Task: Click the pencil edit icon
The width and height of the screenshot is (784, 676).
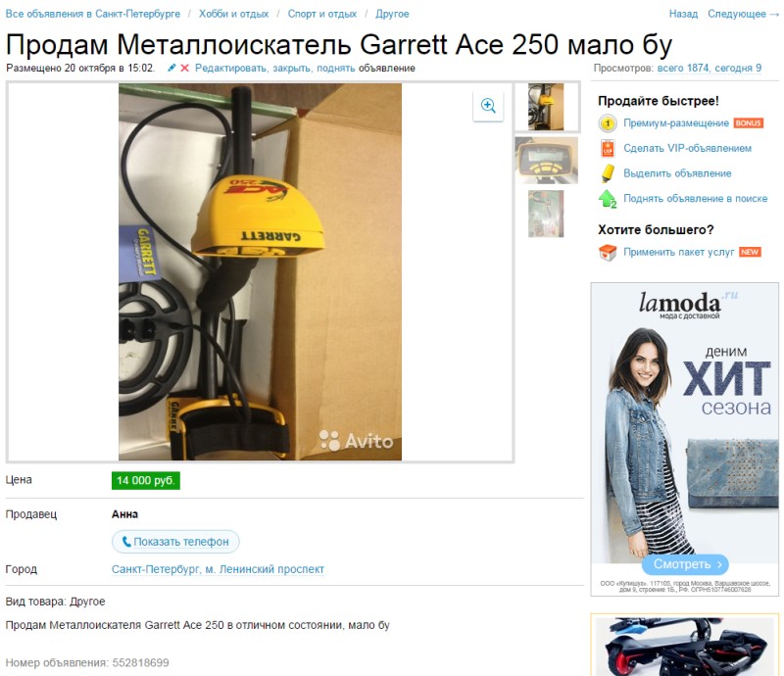Action: [x=171, y=68]
